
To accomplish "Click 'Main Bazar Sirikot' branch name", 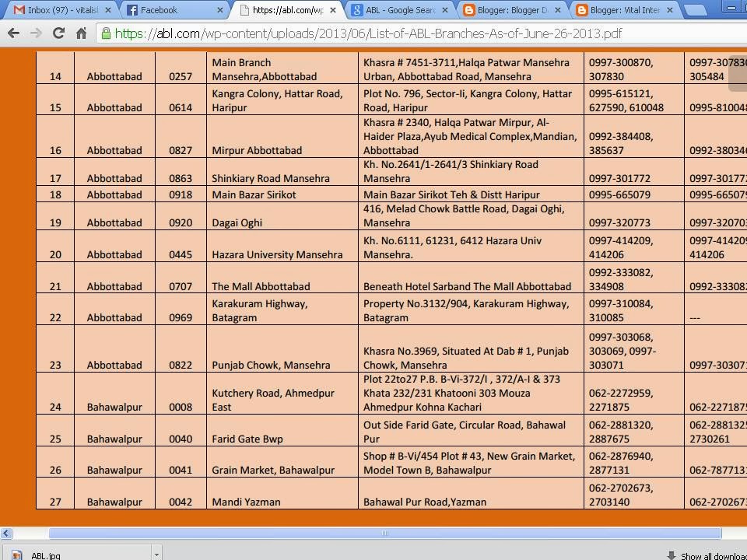I will tap(254, 194).
